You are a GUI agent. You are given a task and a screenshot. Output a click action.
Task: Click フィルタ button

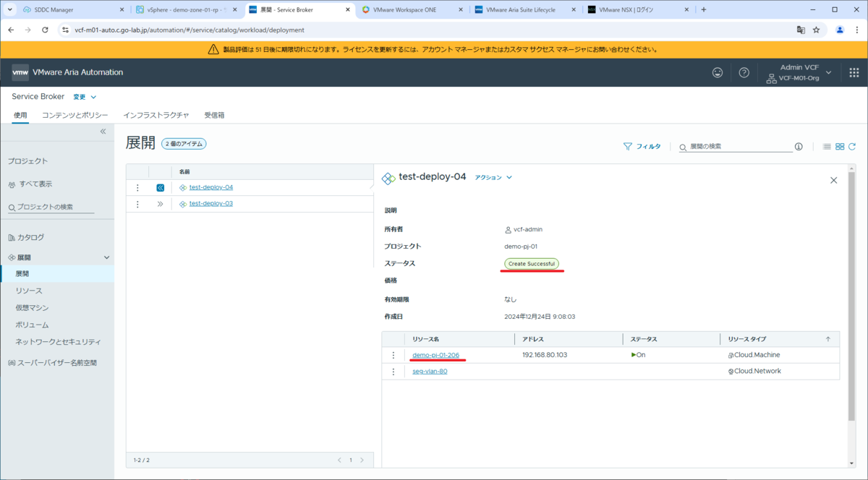point(642,146)
